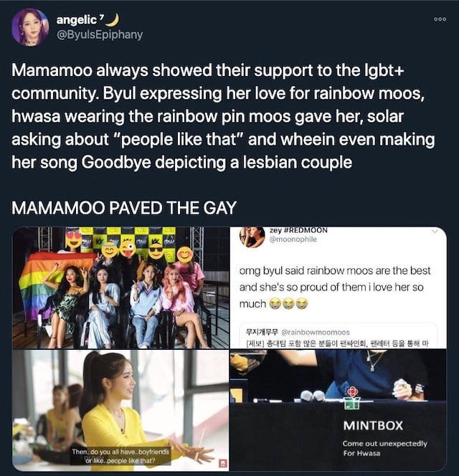Viewport: 459px width, 476px height.
Task: Open the quoted tweet screenshot image
Action: 339,287
